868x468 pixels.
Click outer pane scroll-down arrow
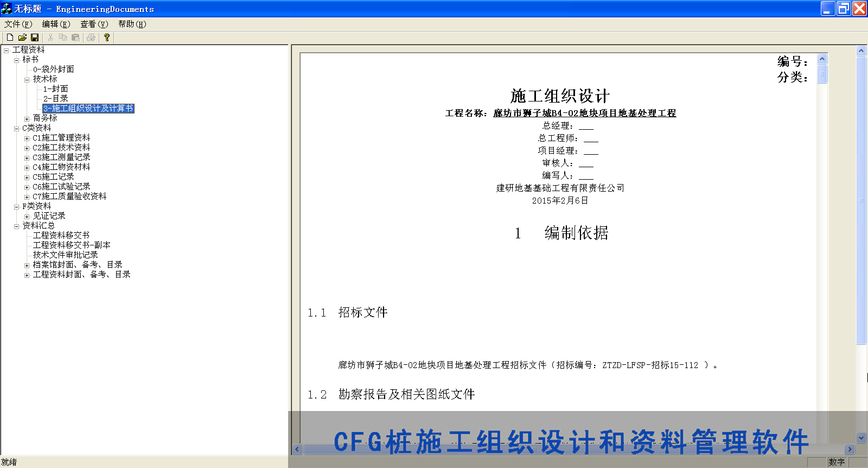click(861, 438)
